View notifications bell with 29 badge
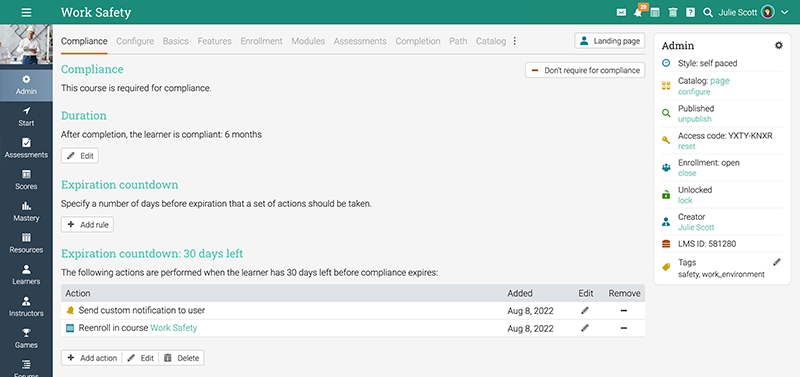Viewport: 800px width, 377px height. click(x=638, y=12)
